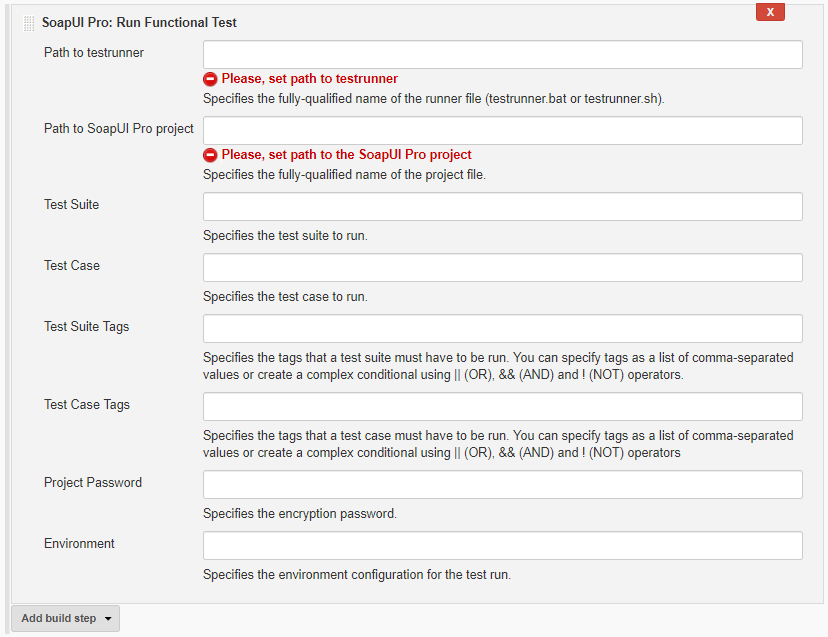
Task: Click the testrunner path error icon
Action: [210, 79]
